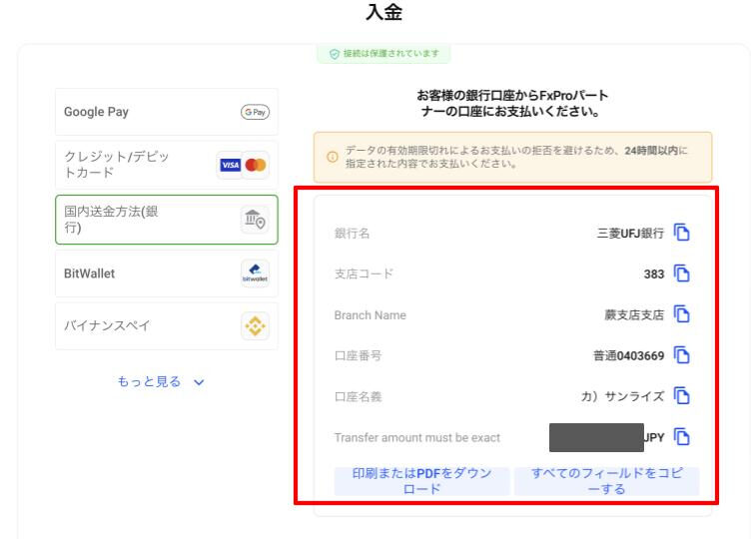The width and height of the screenshot is (756, 539).
Task: Click the green shield secure connection icon
Action: tap(335, 54)
